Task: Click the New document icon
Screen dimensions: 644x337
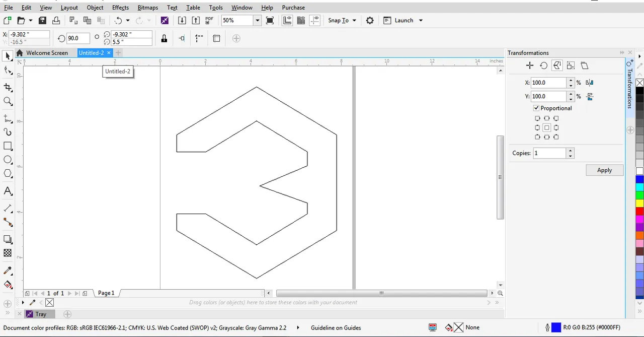Action: pyautogui.click(x=7, y=20)
